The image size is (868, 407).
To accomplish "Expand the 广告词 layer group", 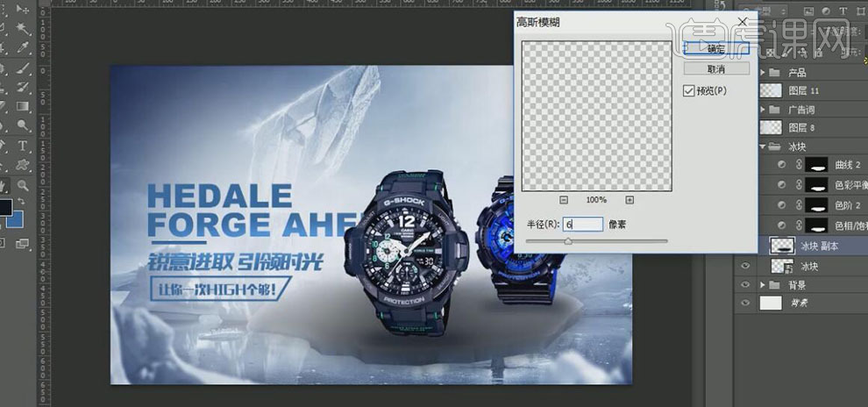I will pos(762,110).
